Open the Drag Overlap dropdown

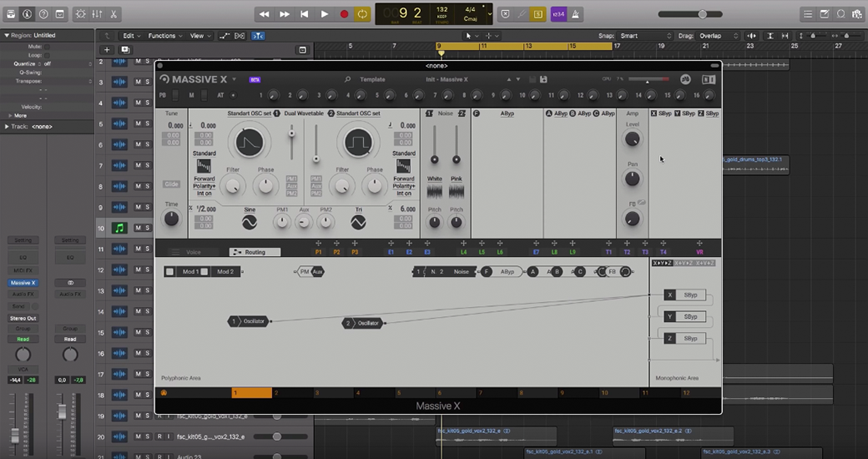tap(718, 35)
